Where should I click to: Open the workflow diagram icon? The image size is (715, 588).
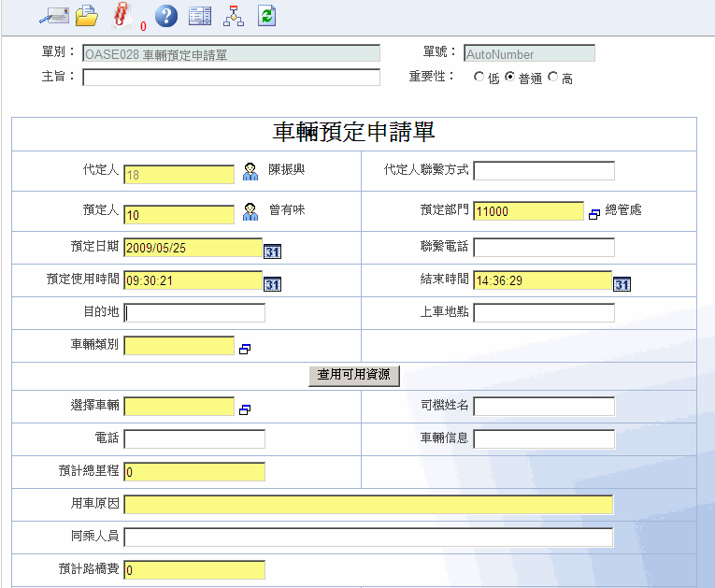click(234, 15)
